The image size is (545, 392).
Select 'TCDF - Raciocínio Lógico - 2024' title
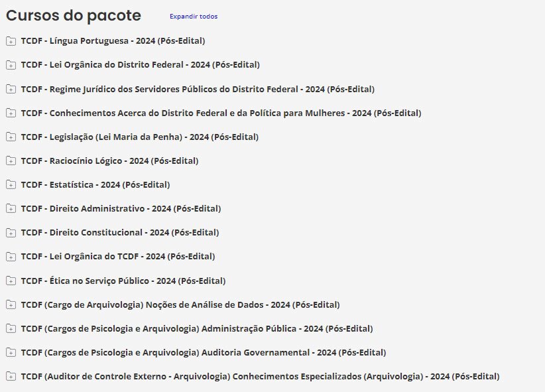coord(109,161)
